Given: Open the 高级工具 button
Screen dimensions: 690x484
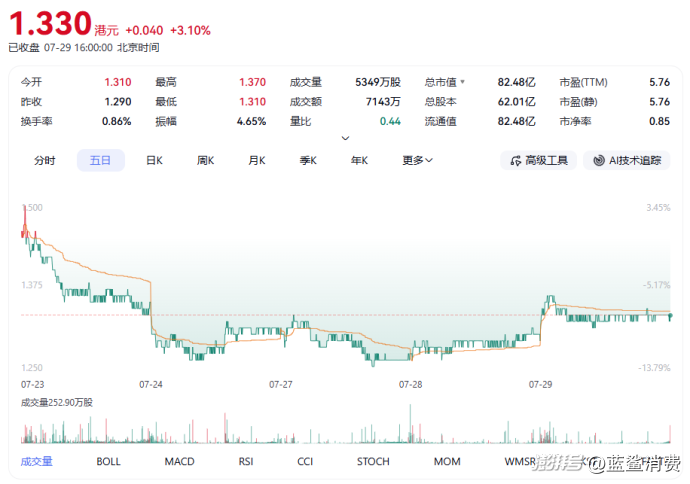Looking at the screenshot, I should click(x=539, y=161).
